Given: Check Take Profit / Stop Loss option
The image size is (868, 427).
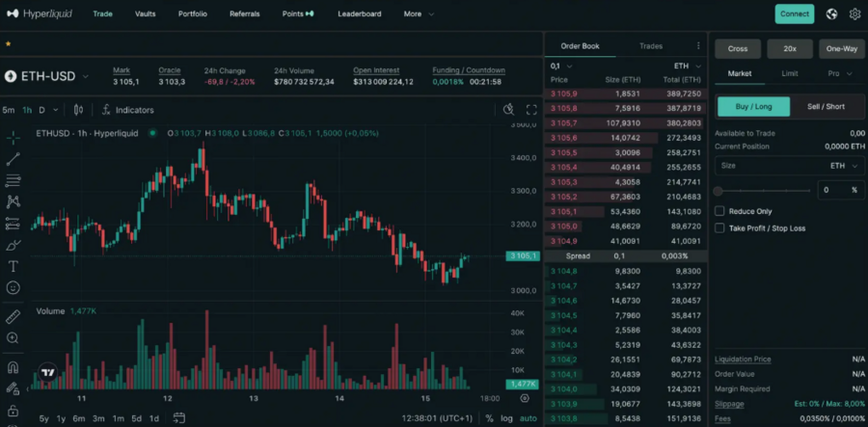Looking at the screenshot, I should tap(719, 227).
